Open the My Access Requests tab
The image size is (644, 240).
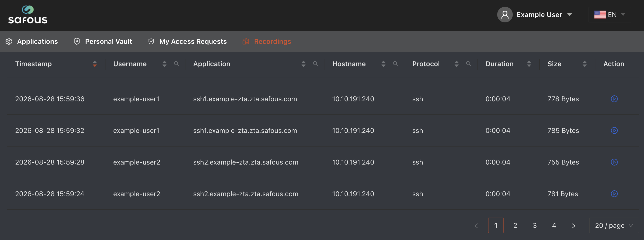pyautogui.click(x=187, y=41)
